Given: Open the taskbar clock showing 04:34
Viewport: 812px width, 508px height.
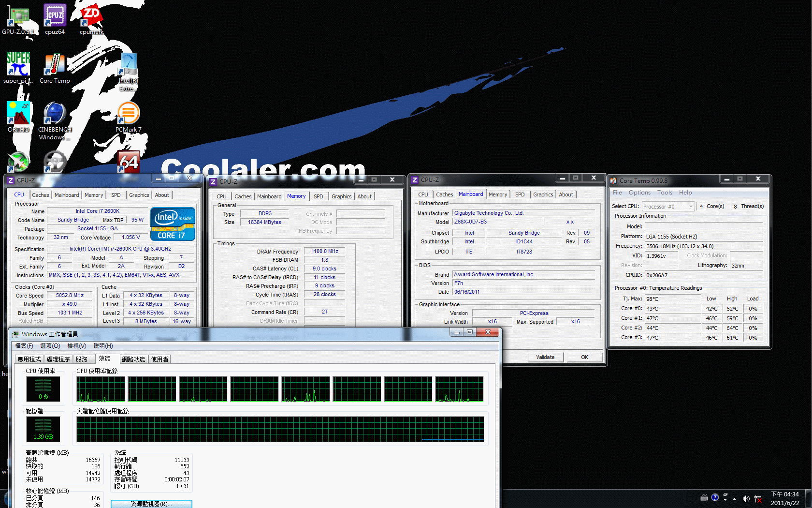Looking at the screenshot, I should [x=785, y=498].
